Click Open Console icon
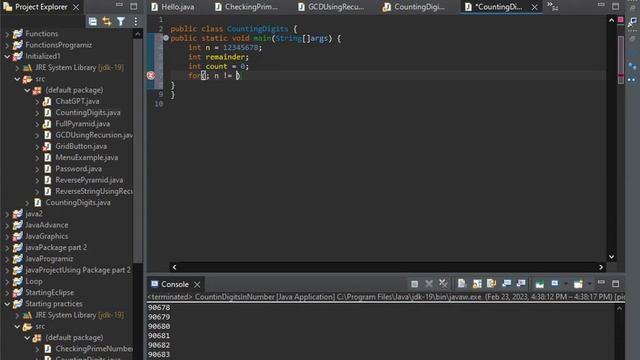 [578, 283]
